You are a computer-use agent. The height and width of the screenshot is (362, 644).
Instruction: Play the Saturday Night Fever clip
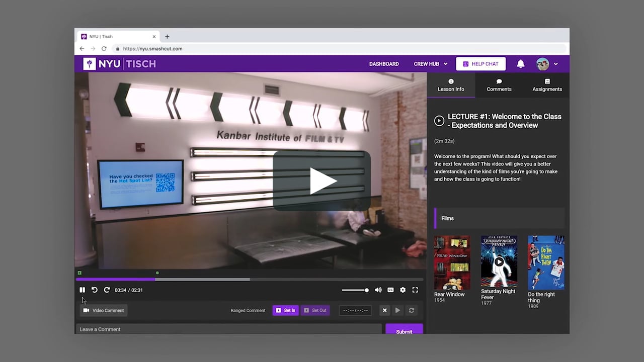499,262
